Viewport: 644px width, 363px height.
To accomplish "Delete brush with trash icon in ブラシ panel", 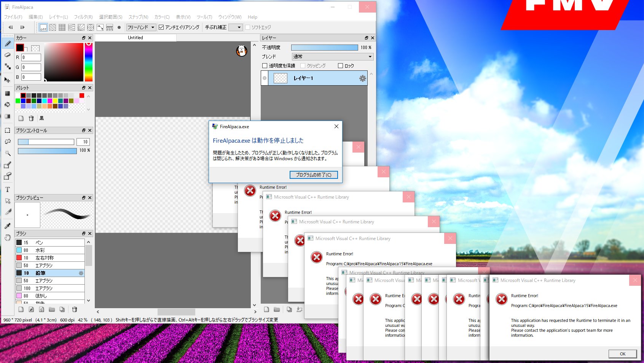I will pos(75,309).
